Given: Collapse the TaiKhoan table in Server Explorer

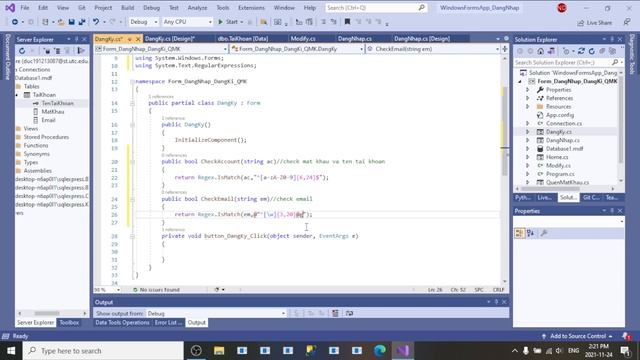Looking at the screenshot, I should 17,95.
